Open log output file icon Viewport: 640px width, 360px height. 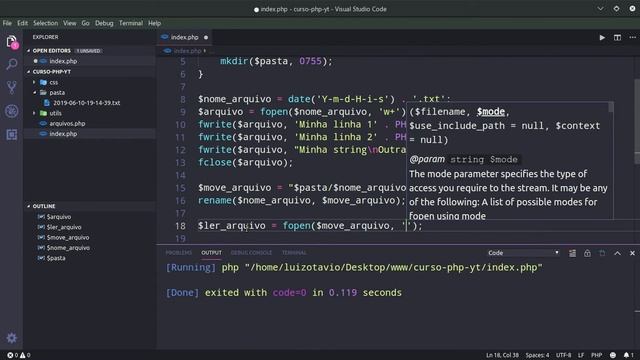pyautogui.click(x=602, y=253)
